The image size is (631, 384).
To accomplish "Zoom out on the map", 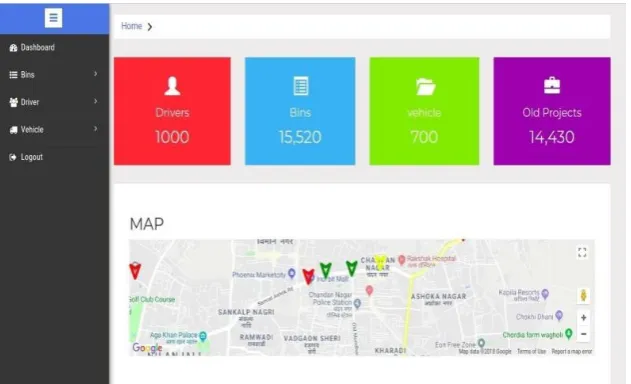I will click(584, 334).
